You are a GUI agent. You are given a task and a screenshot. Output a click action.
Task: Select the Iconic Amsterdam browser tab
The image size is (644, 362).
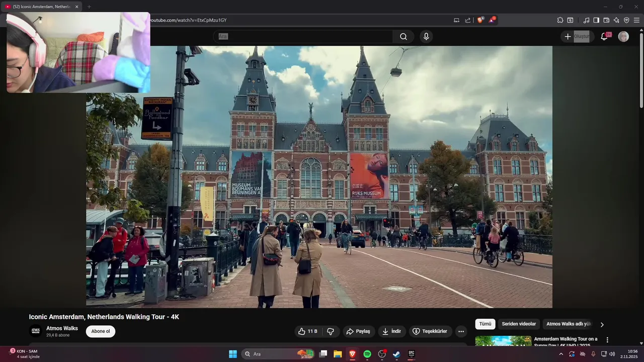[42, 7]
